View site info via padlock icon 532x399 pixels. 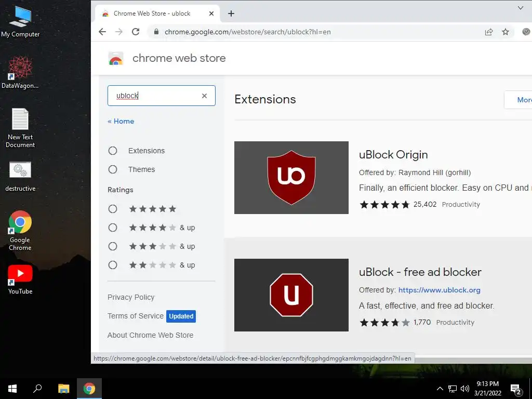(156, 32)
